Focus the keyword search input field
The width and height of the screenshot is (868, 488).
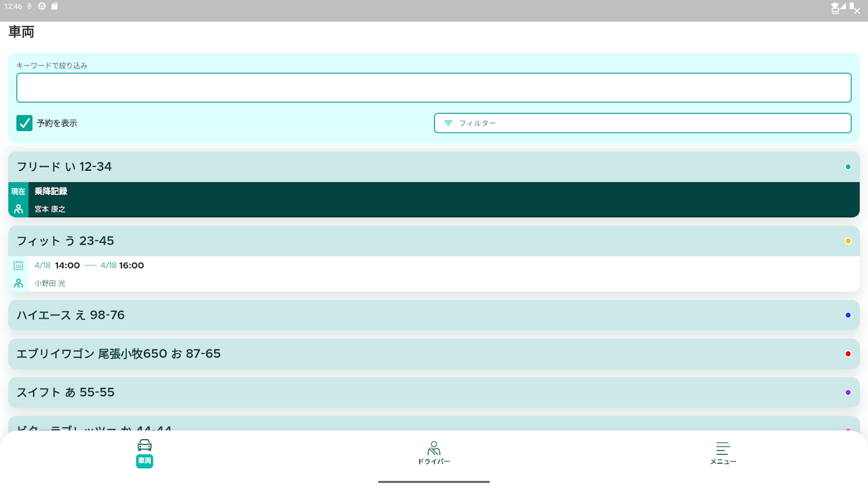[434, 88]
